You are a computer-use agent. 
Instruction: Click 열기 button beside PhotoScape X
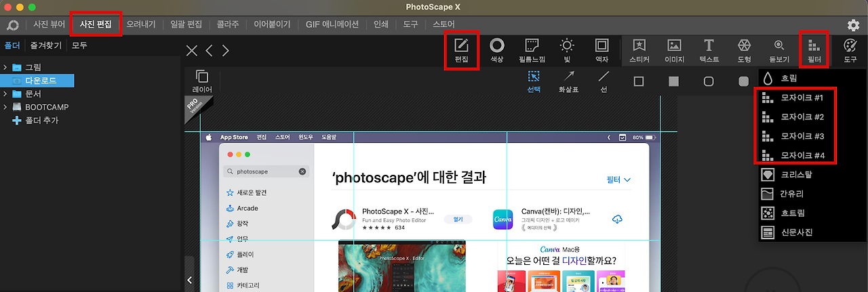point(458,220)
